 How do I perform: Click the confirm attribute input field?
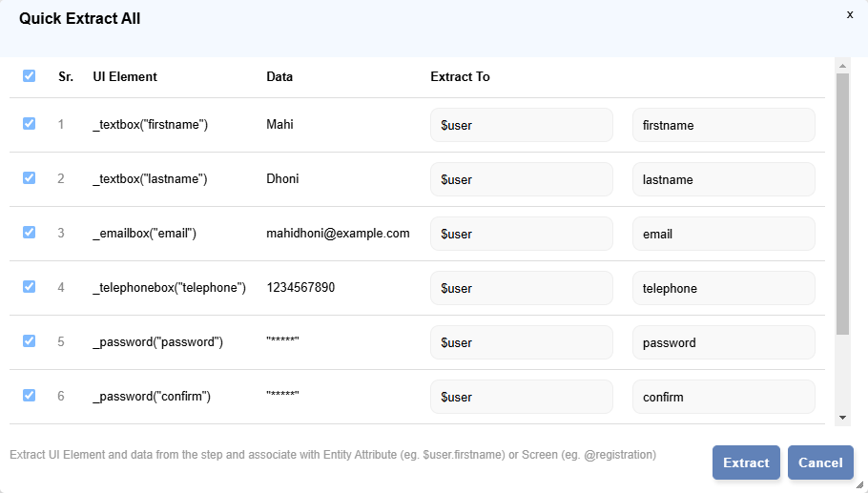[723, 397]
